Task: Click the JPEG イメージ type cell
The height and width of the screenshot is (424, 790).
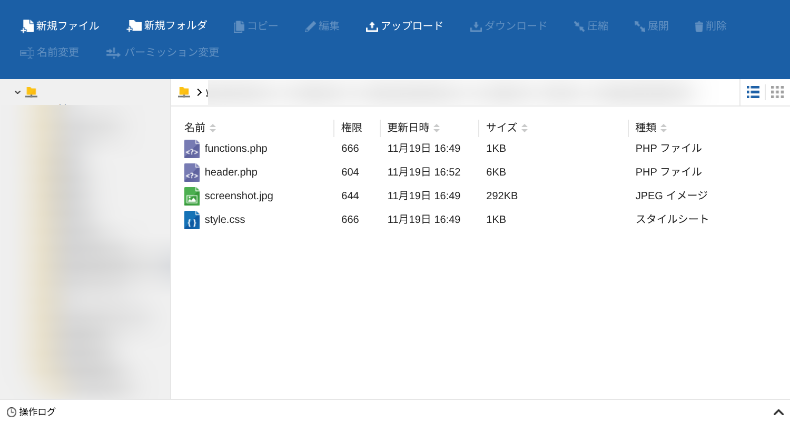Action: 672,195
